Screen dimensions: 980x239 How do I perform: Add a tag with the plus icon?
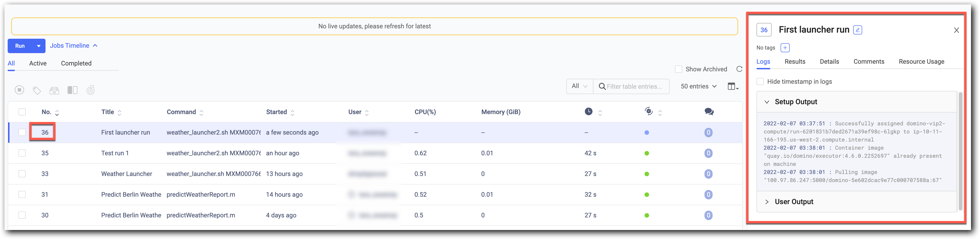point(785,48)
